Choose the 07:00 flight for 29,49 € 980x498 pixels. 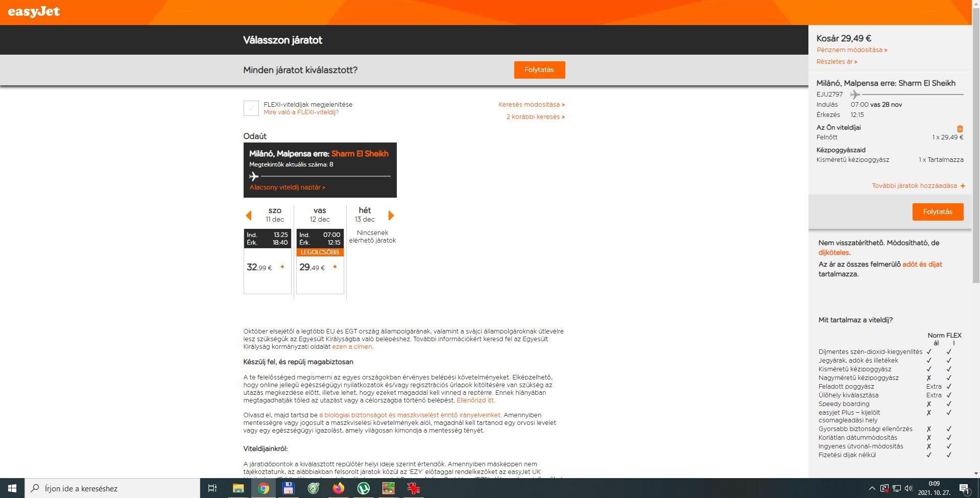click(320, 261)
